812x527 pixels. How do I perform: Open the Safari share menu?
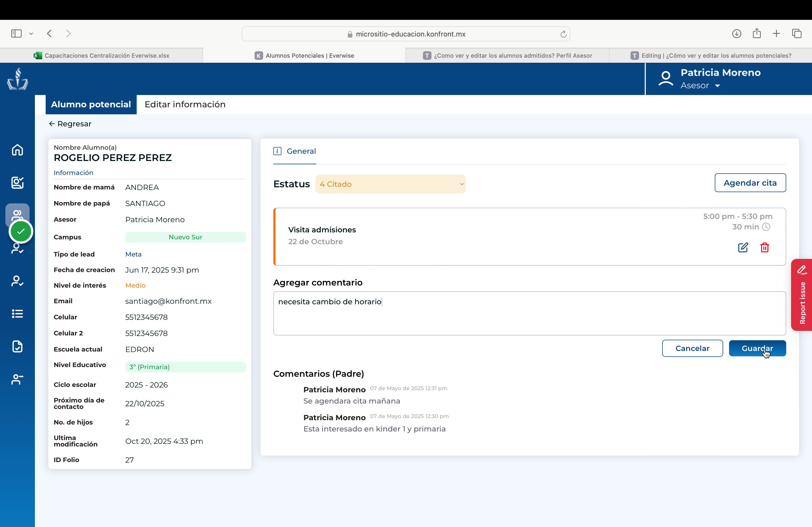(757, 33)
